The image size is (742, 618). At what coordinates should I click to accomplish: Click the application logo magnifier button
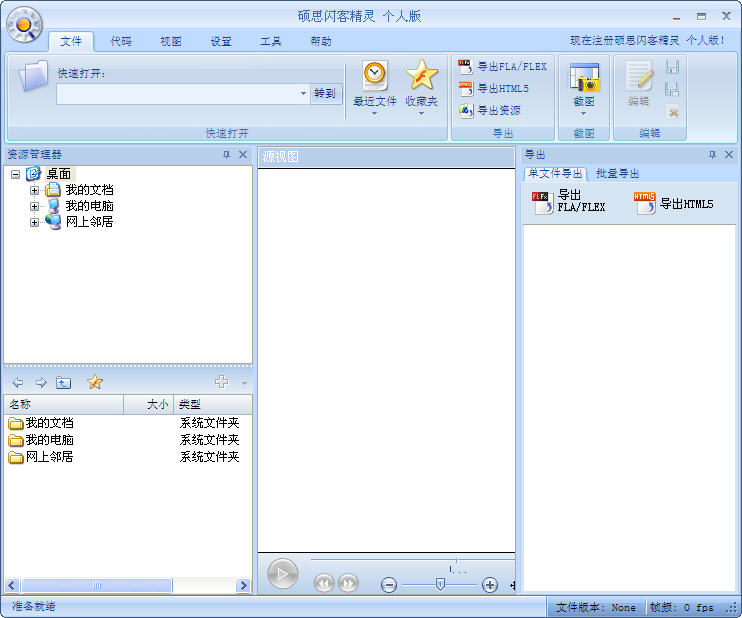click(x=24, y=25)
